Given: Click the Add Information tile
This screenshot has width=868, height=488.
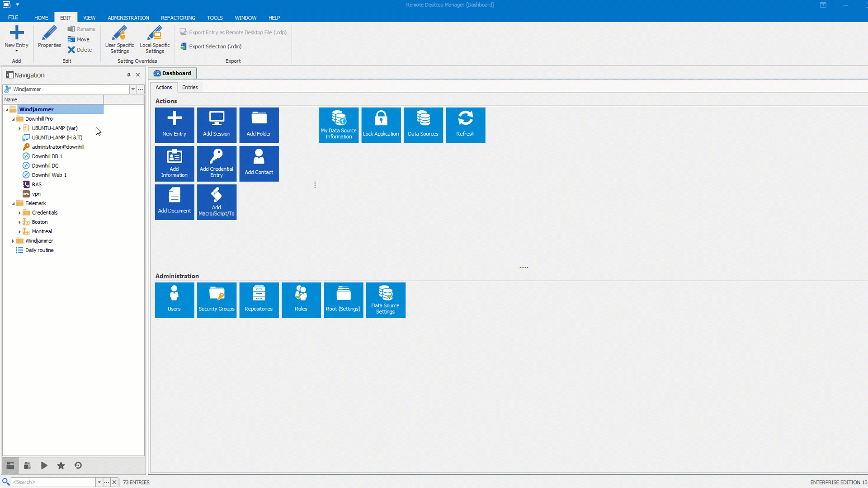Looking at the screenshot, I should pyautogui.click(x=175, y=164).
